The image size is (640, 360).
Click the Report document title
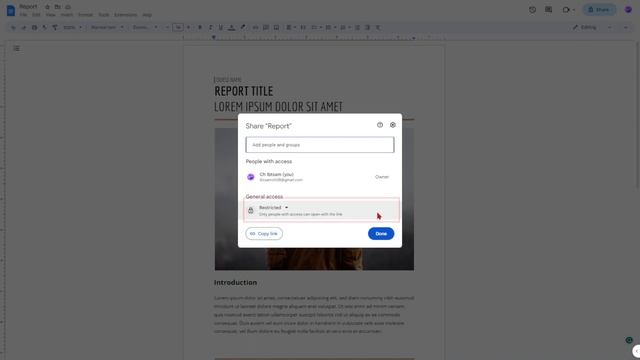[x=28, y=7]
